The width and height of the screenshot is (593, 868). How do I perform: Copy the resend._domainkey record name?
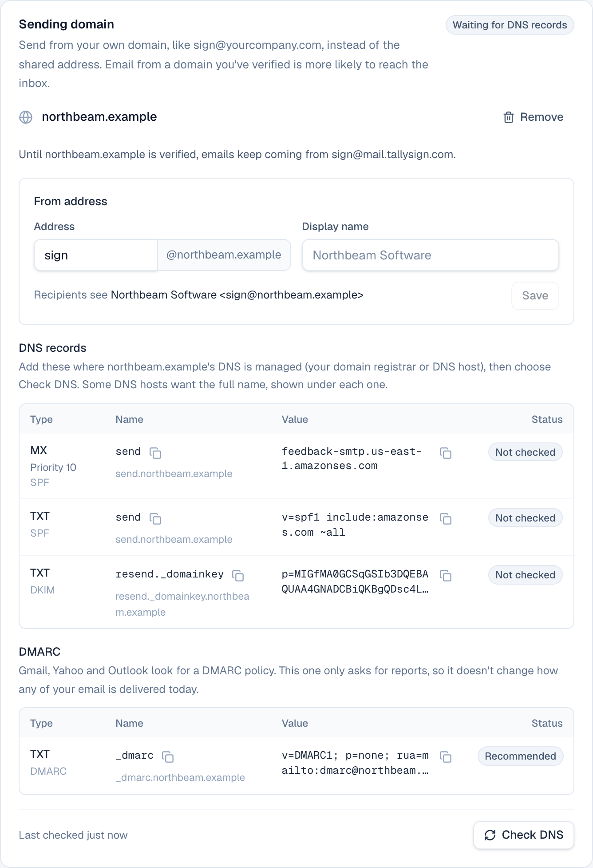pyautogui.click(x=238, y=575)
